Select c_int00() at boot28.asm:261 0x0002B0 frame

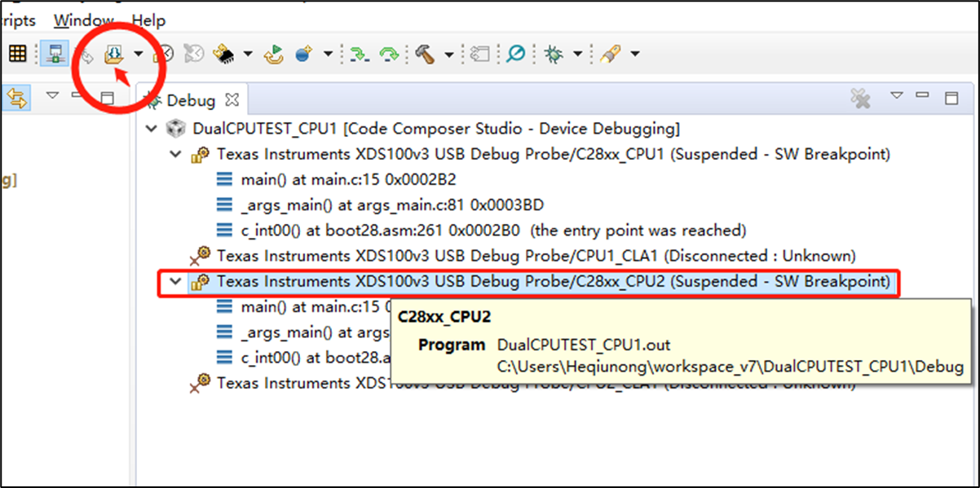(493, 231)
